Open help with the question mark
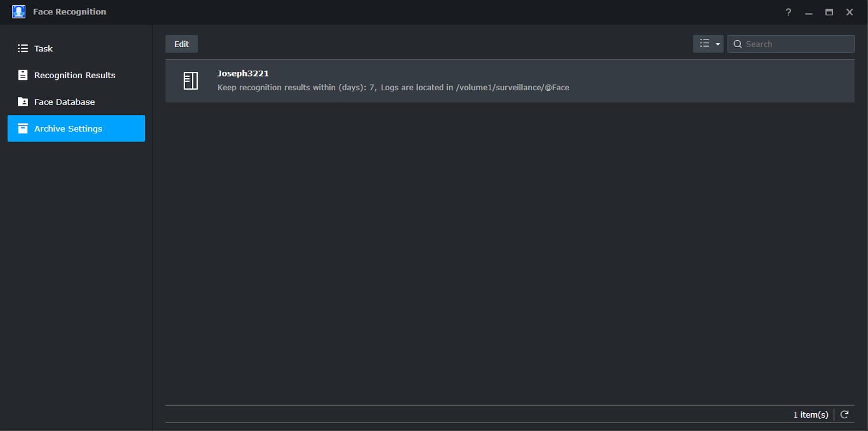Viewport: 868px width, 431px height. click(x=789, y=12)
